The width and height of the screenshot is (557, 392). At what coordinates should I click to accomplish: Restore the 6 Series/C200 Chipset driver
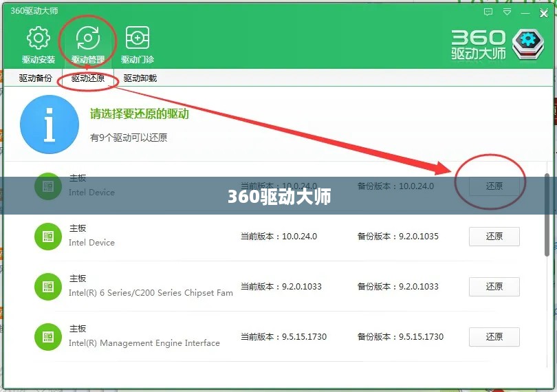pos(494,287)
